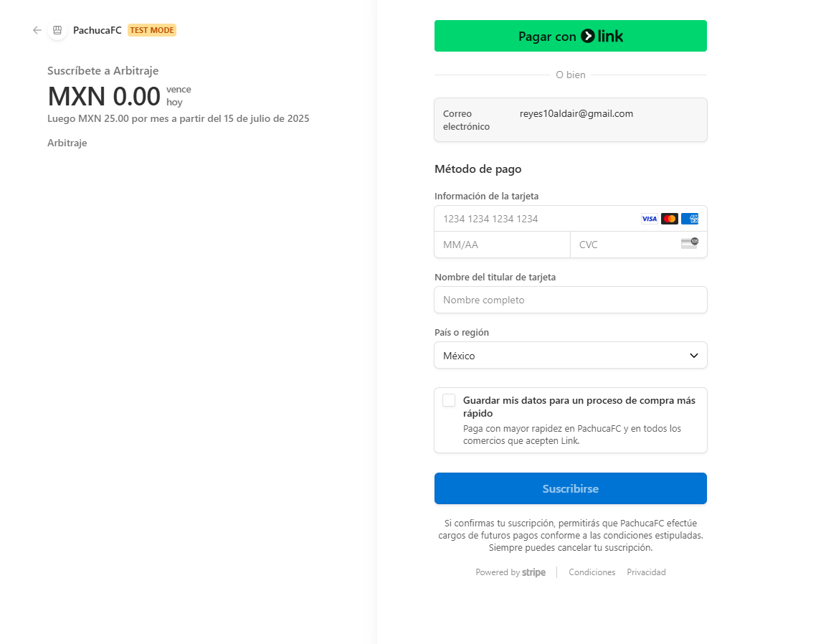Screen dimensions: 831x644
Task: Click the Nombre completo field
Action: [x=570, y=300]
